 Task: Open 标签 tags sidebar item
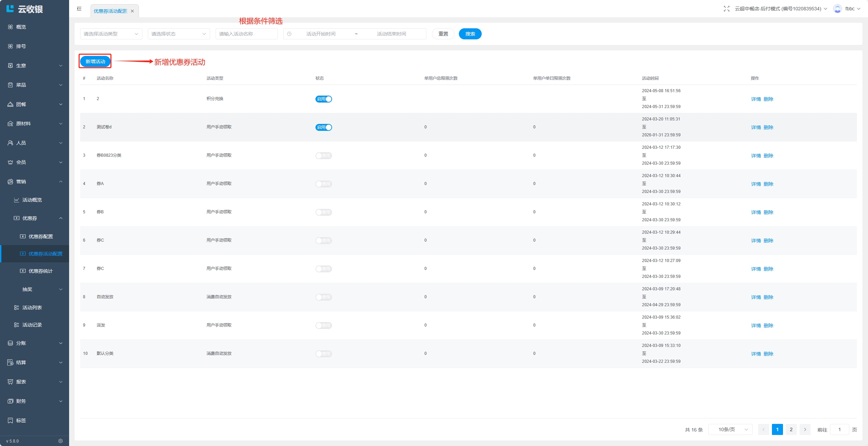(x=21, y=420)
